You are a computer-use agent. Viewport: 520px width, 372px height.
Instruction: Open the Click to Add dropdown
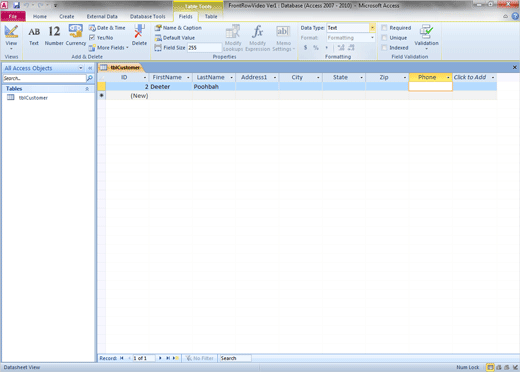[493, 77]
